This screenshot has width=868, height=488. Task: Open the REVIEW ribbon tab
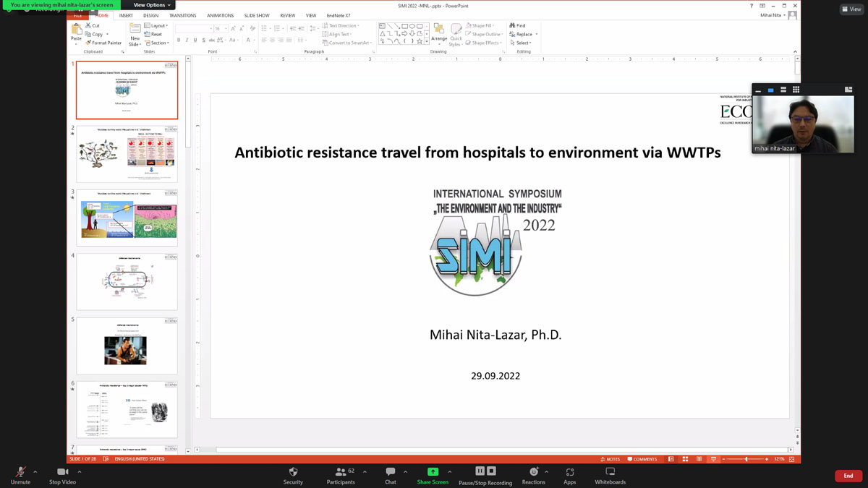tap(288, 15)
